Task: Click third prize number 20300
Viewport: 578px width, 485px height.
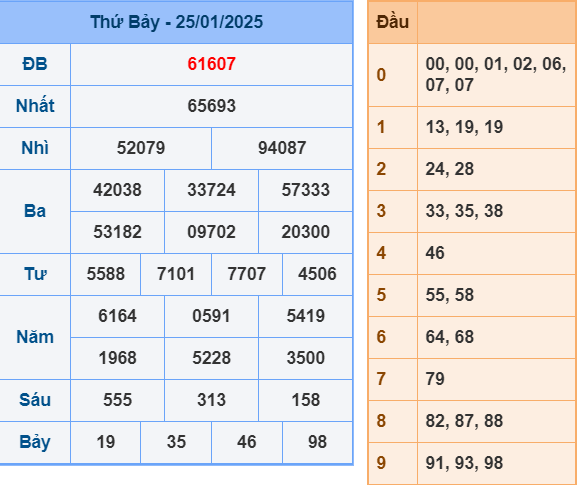Action: point(306,232)
